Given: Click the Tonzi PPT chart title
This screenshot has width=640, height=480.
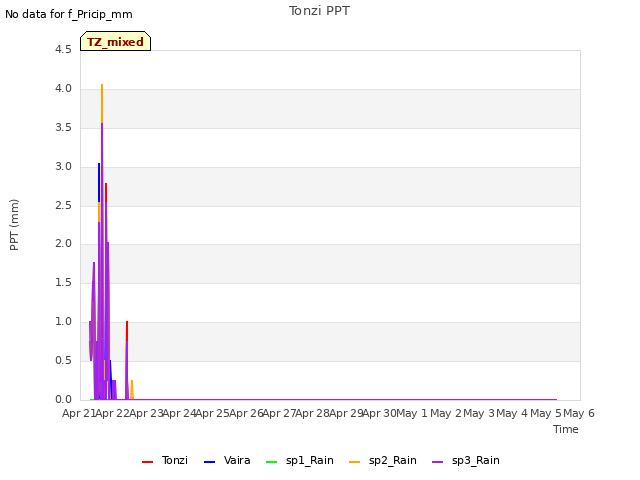Looking at the screenshot, I should tap(319, 11).
